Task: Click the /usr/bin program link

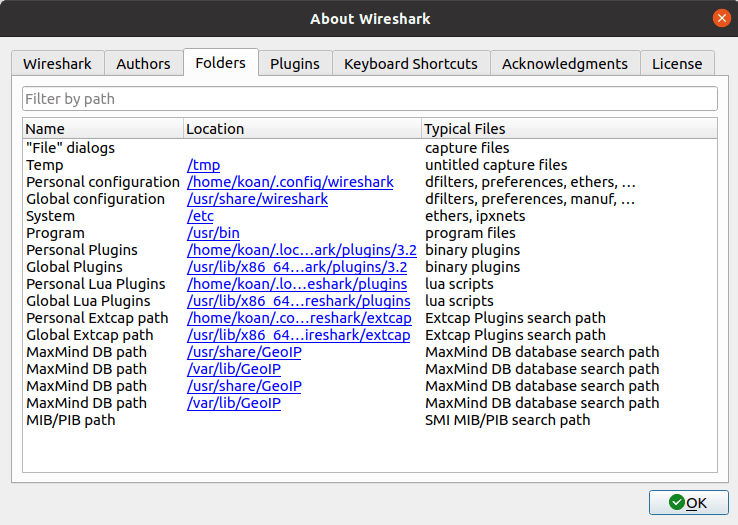Action: tap(208, 233)
